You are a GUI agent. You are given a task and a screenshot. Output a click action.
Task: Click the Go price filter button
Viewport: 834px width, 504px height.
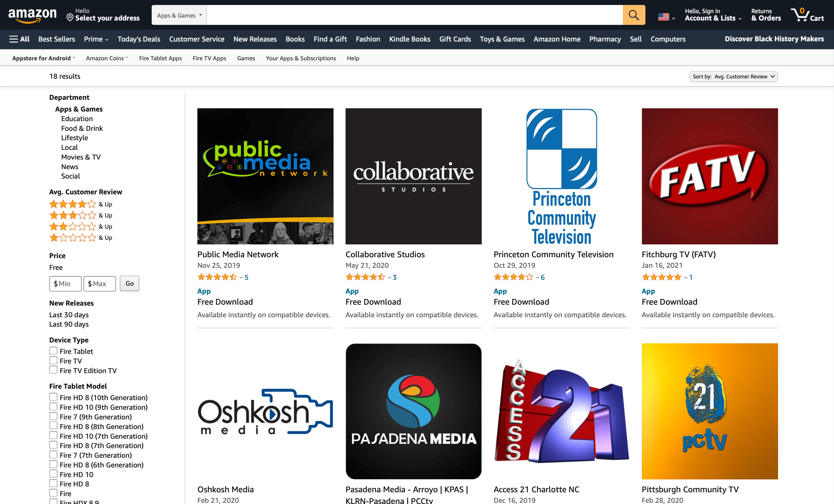[130, 283]
